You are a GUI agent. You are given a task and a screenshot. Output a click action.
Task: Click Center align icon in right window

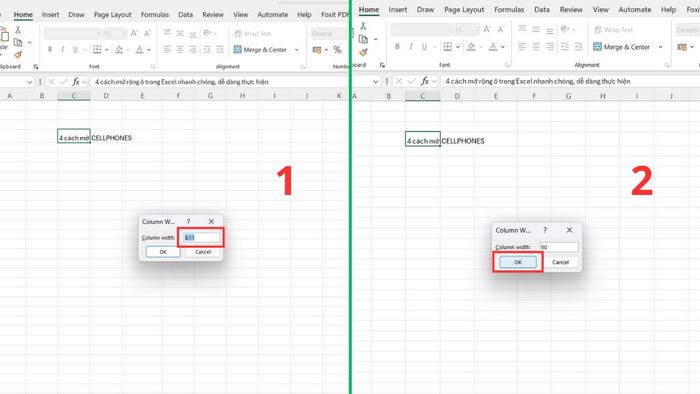[x=536, y=46]
